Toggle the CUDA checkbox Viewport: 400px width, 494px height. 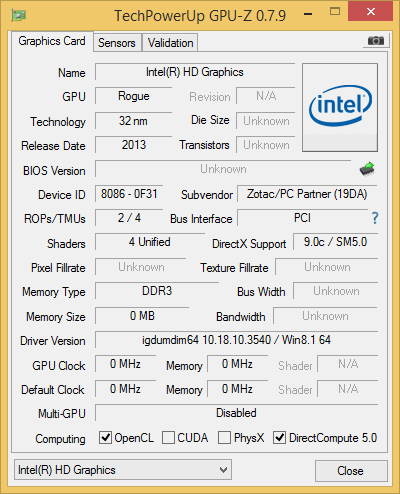point(168,438)
